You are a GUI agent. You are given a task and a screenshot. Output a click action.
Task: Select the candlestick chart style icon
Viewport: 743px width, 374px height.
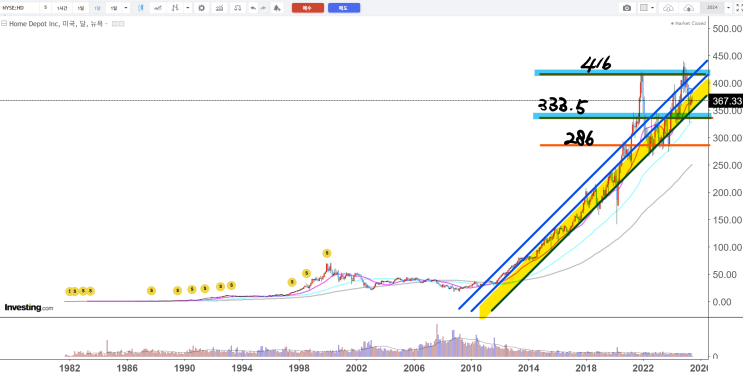140,8
